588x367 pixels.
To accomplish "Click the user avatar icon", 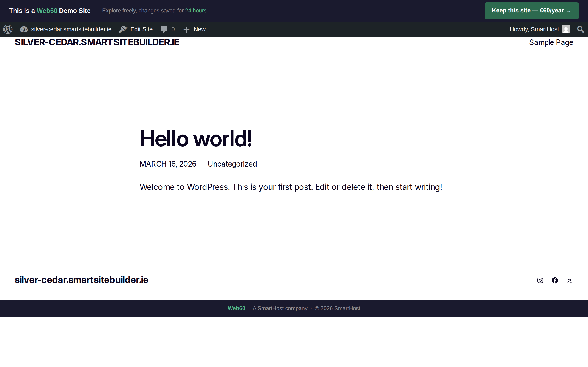I will point(566,29).
